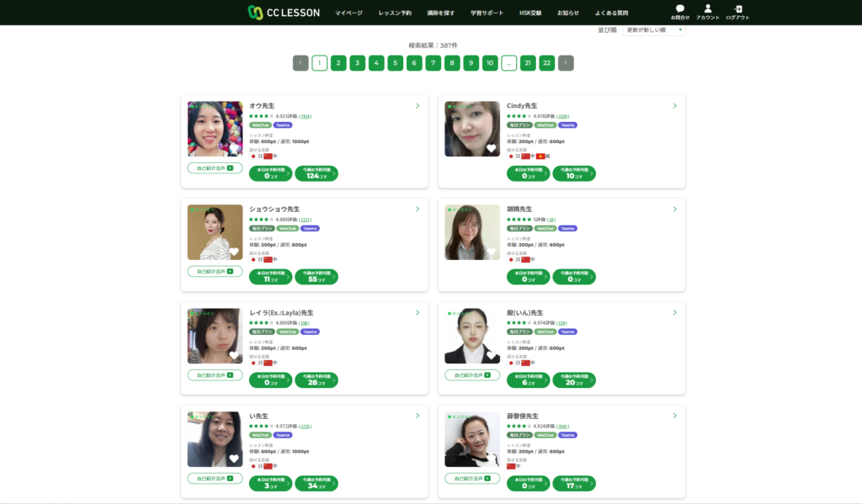The image size is (862, 504).
Task: Open the お問合せ contact icon
Action: [x=680, y=12]
